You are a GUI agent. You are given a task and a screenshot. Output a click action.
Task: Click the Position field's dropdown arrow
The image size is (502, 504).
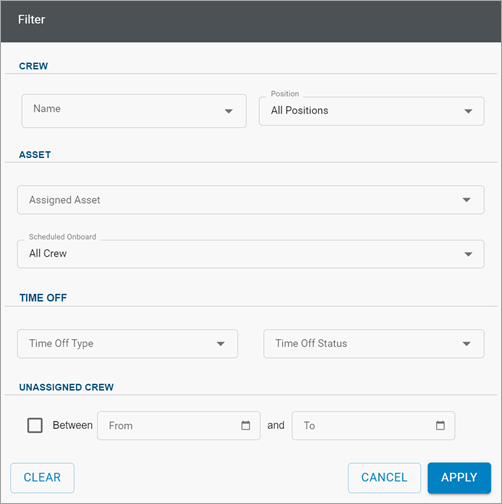pyautogui.click(x=468, y=111)
